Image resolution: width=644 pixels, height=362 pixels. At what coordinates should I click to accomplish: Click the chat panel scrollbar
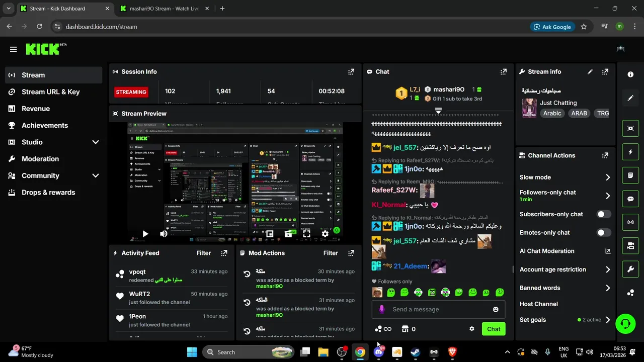(x=513, y=269)
